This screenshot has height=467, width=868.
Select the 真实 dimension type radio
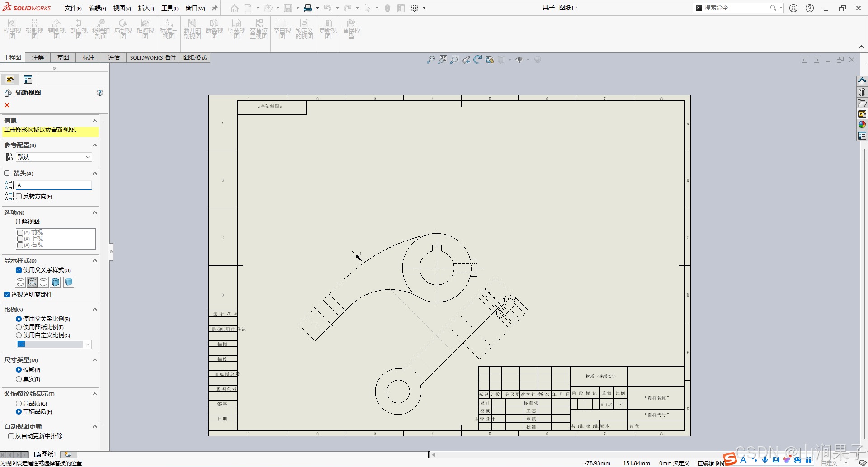click(x=19, y=379)
